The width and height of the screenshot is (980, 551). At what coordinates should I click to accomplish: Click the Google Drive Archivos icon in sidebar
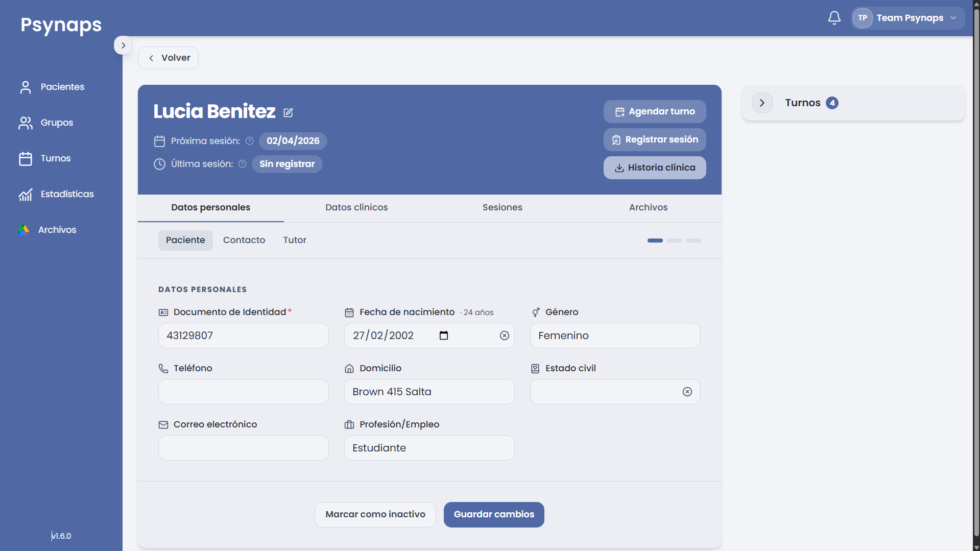pos(23,230)
